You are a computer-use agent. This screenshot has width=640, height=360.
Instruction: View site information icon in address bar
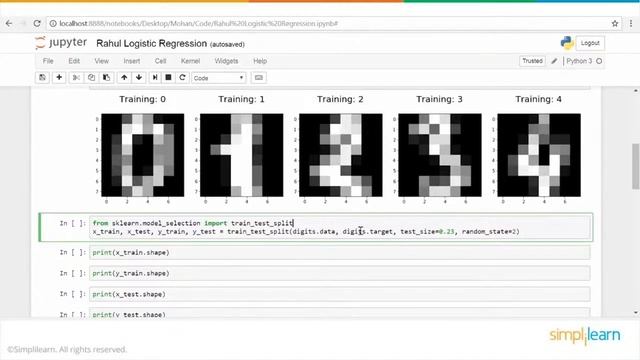53,24
